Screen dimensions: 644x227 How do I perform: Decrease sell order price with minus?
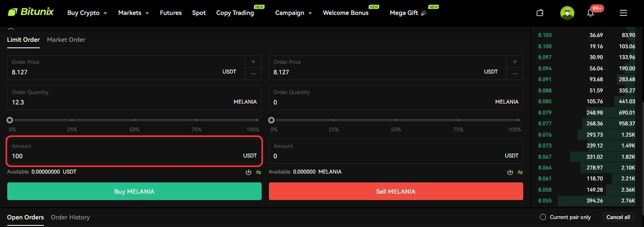[x=515, y=74]
